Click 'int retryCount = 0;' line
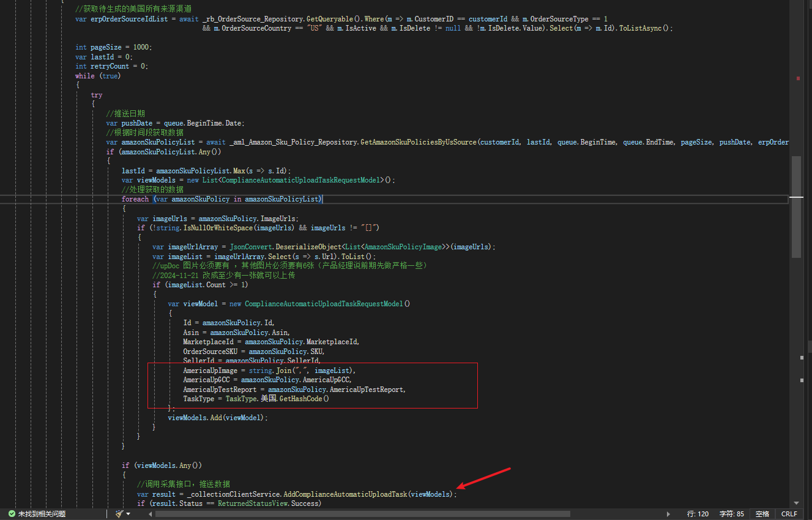 click(x=111, y=66)
